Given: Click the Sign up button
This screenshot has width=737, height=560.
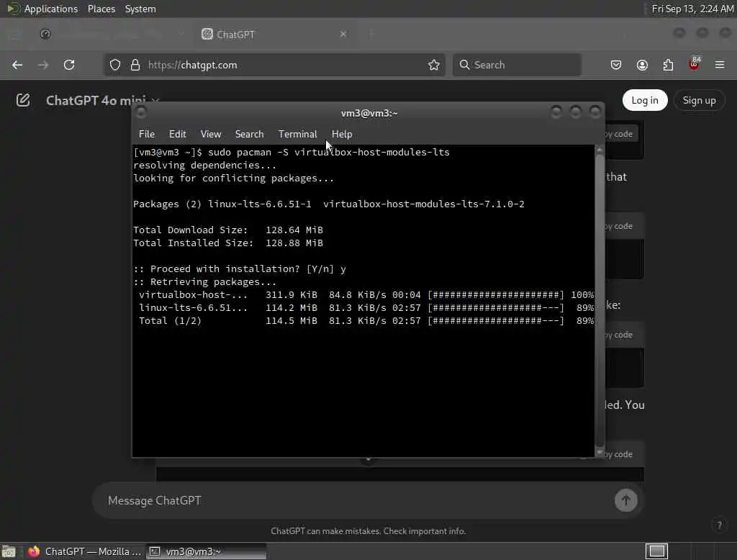Looking at the screenshot, I should [x=699, y=100].
